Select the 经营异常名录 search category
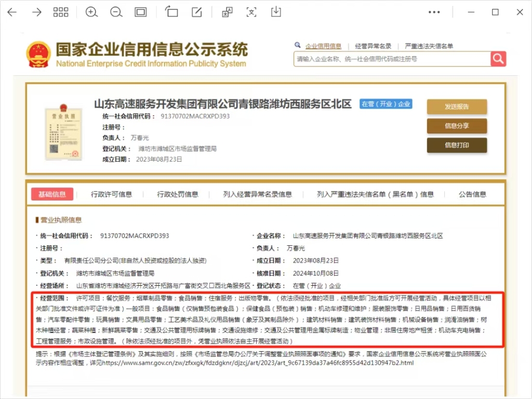 point(373,46)
